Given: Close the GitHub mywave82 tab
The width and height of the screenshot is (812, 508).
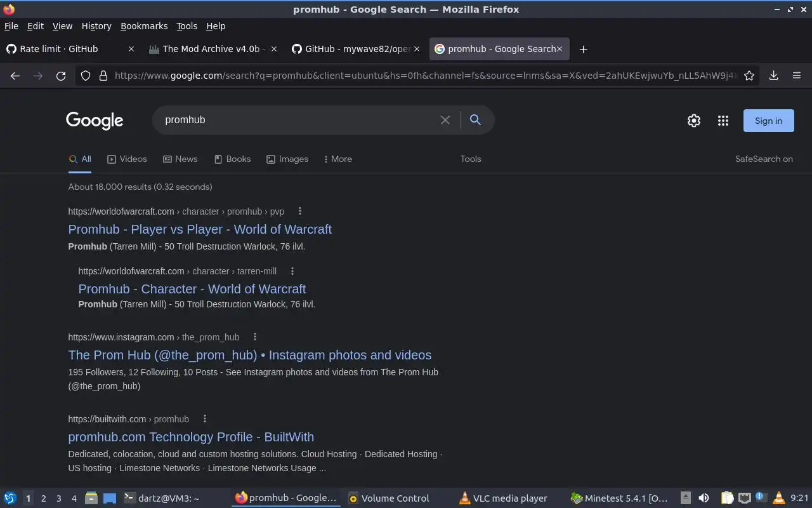Looking at the screenshot, I should [x=417, y=49].
